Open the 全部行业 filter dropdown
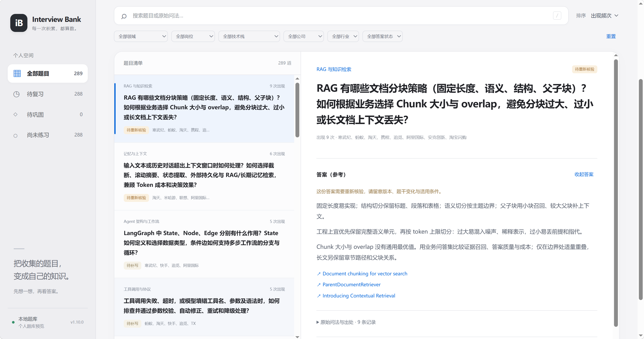Image resolution: width=644 pixels, height=339 pixels. tap(343, 36)
